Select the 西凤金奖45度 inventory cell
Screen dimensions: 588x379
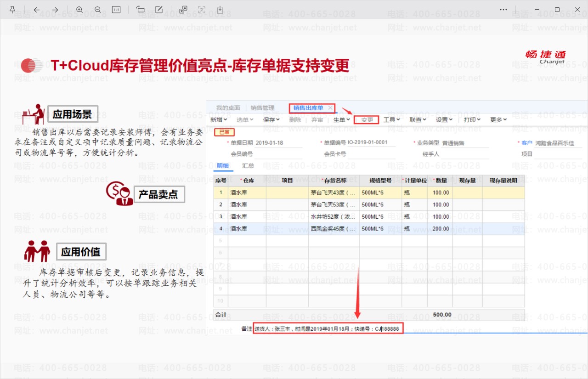tap(334, 228)
